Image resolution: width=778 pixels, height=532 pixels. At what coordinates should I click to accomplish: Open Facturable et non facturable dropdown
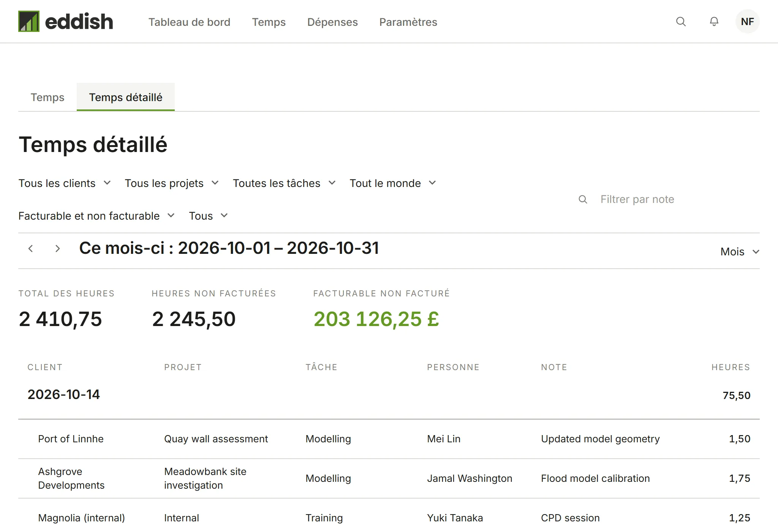(x=96, y=216)
